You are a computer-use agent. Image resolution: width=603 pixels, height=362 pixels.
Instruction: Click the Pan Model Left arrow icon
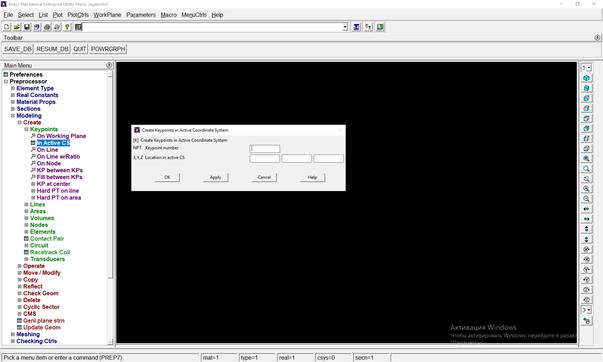click(x=586, y=209)
